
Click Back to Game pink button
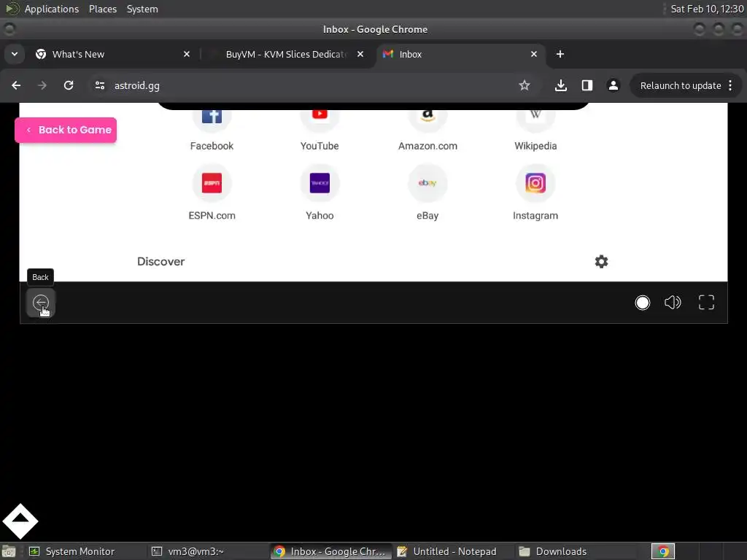pyautogui.click(x=66, y=130)
